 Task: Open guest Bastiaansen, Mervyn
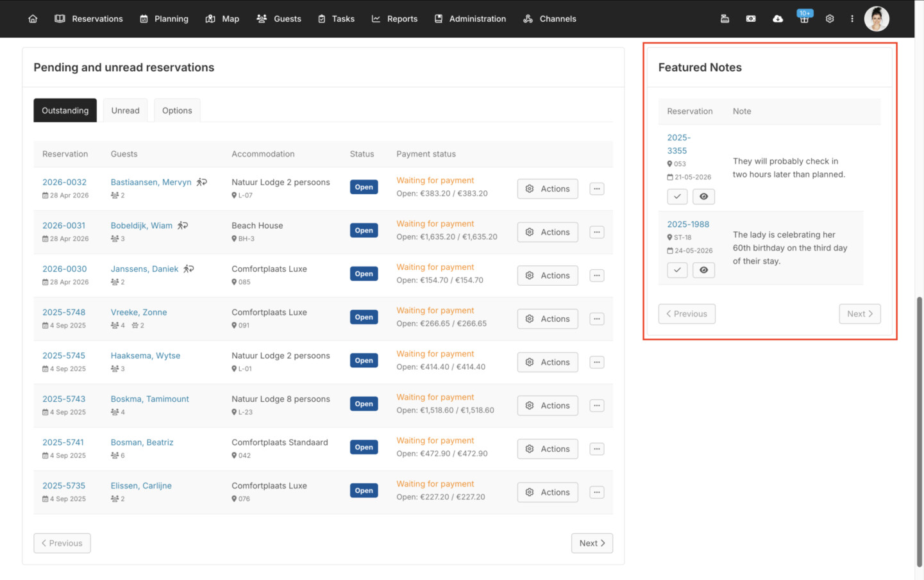tap(151, 182)
